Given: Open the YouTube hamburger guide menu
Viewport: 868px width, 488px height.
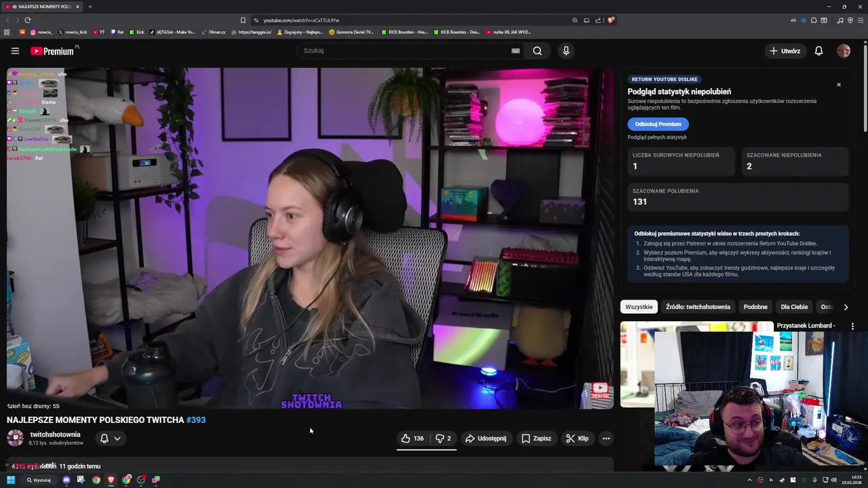Looking at the screenshot, I should (x=15, y=51).
